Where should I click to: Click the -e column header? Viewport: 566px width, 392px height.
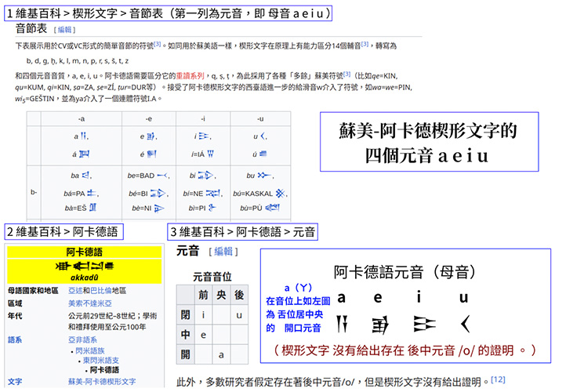[x=149, y=118]
